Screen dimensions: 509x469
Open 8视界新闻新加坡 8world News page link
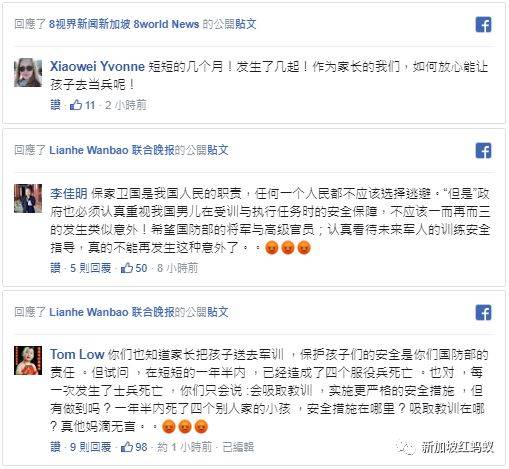(x=124, y=24)
